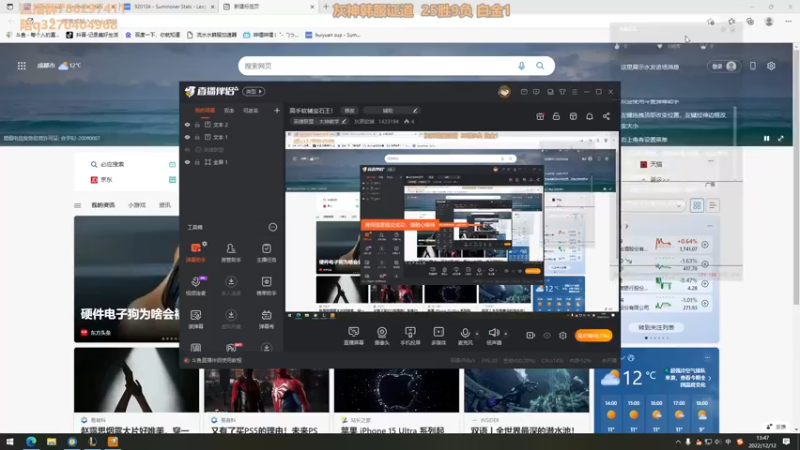Toggle the preview eye icon beside start button
The height and width of the screenshot is (450, 800).
(x=546, y=335)
